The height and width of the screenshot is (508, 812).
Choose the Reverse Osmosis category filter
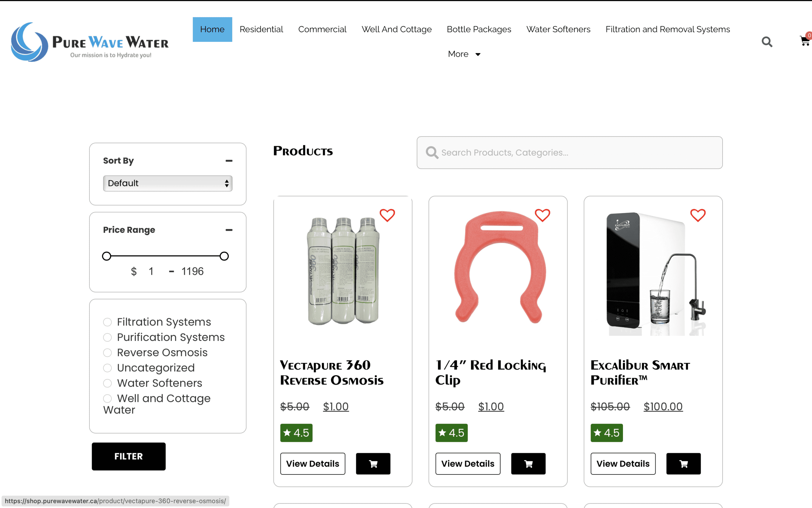pyautogui.click(x=107, y=352)
